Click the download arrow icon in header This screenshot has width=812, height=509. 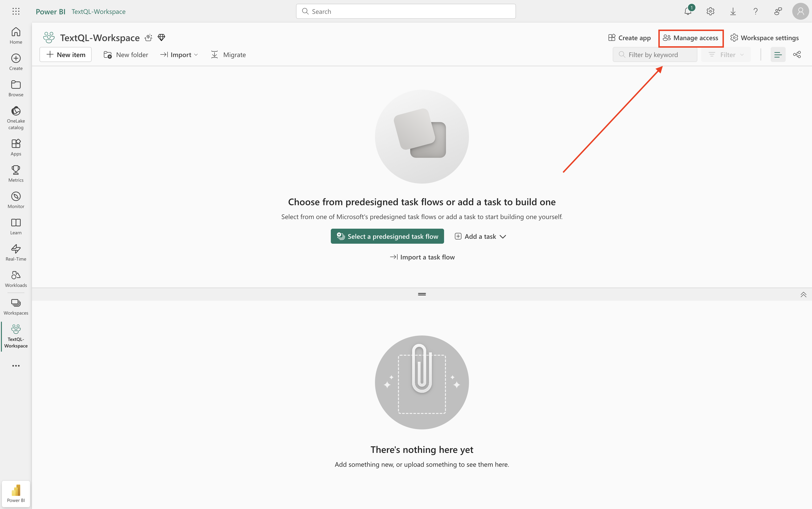pos(733,12)
